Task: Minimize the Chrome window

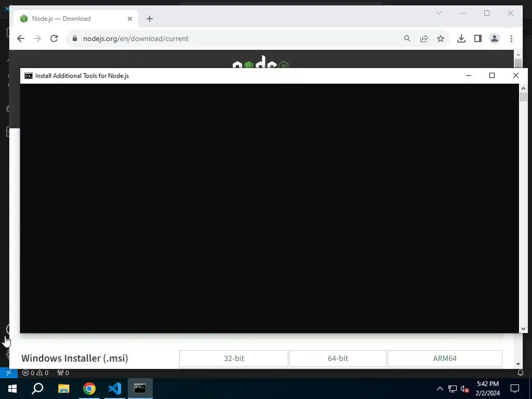Action: [x=463, y=13]
